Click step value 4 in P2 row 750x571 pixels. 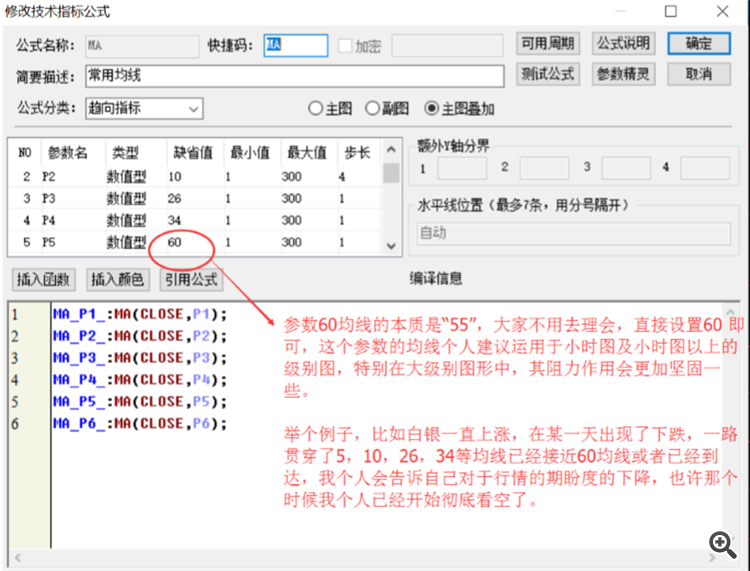click(342, 176)
